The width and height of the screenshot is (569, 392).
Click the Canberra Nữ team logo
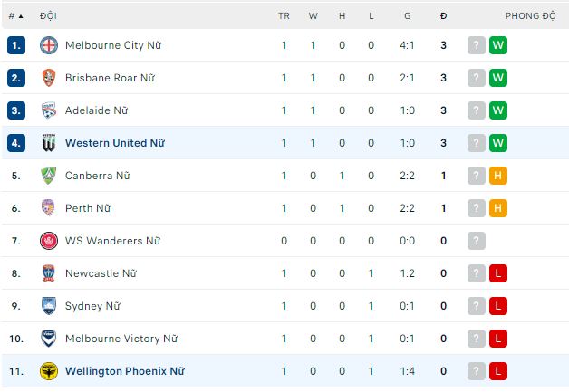(49, 176)
